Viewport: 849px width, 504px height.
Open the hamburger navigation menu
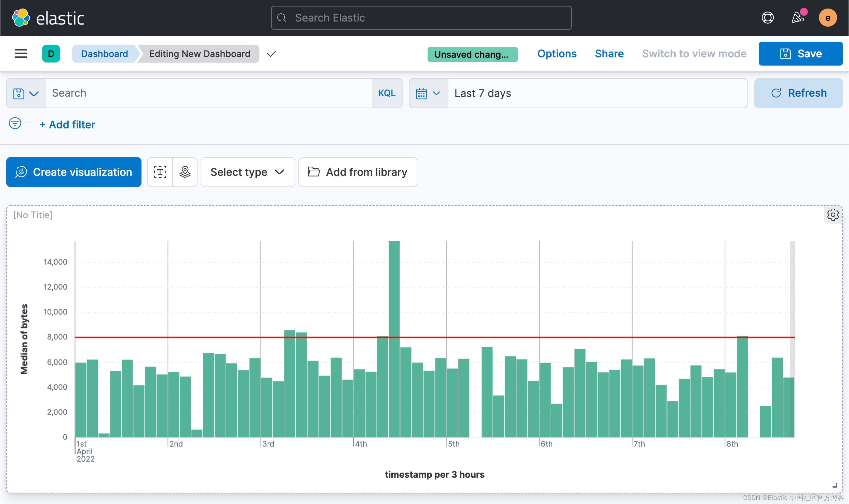click(21, 54)
